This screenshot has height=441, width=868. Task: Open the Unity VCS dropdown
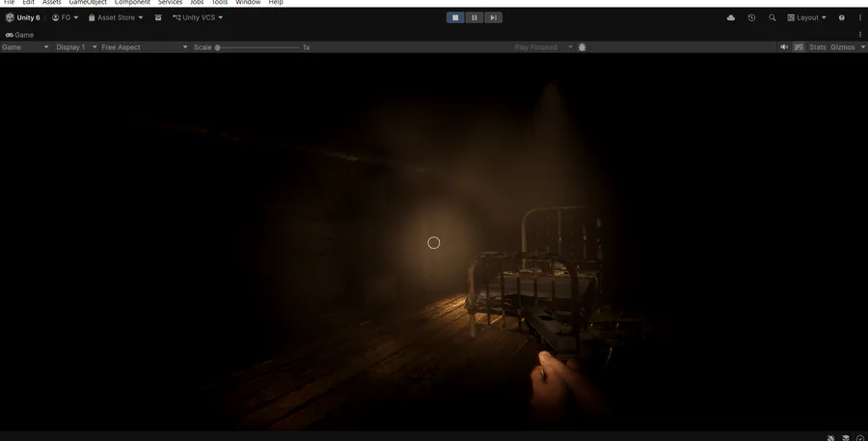[x=198, y=17]
